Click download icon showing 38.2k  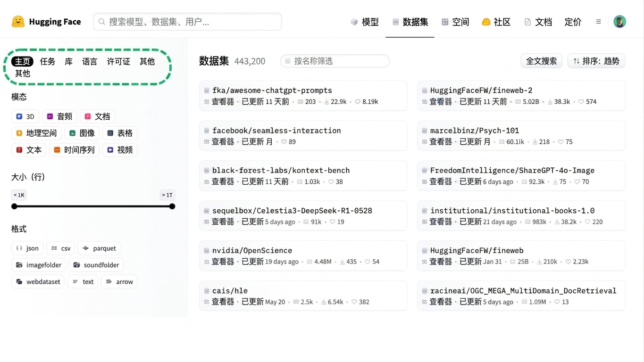(557, 222)
